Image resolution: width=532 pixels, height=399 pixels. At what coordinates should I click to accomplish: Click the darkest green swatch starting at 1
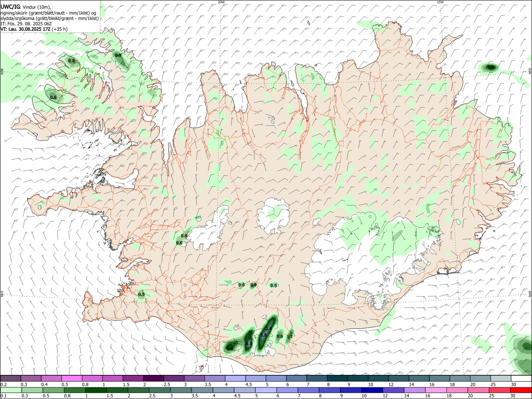click(96, 390)
